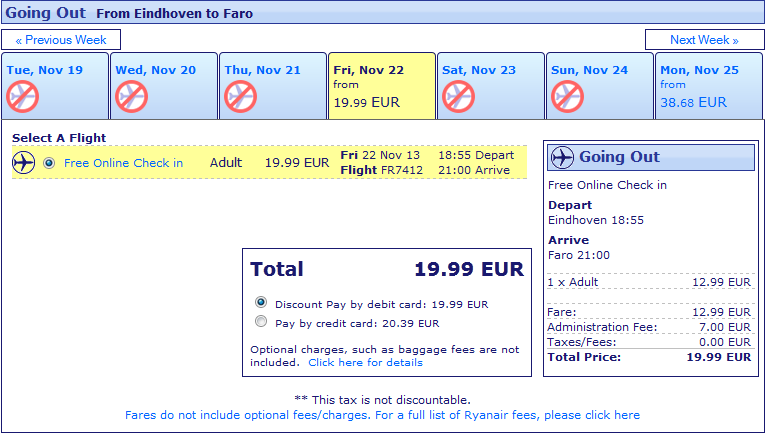Click the no-flight icon under Wed, Nov 20
Viewport: 766px width, 433px height.
pos(131,97)
